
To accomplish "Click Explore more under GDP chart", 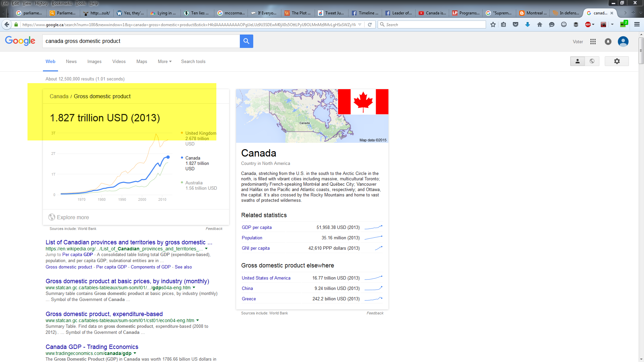I will 73,218.
